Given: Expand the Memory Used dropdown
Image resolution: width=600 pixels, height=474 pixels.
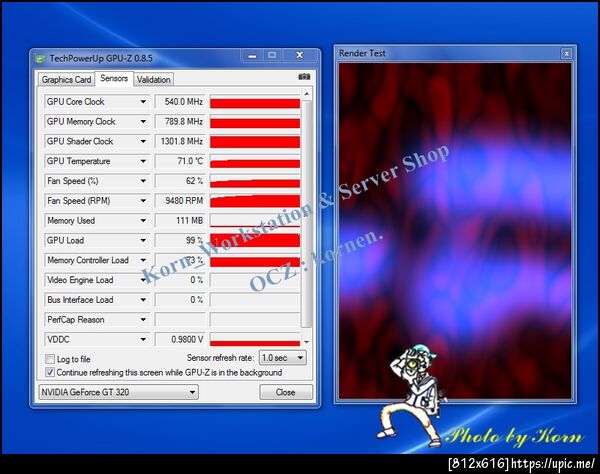Looking at the screenshot, I should 143,221.
